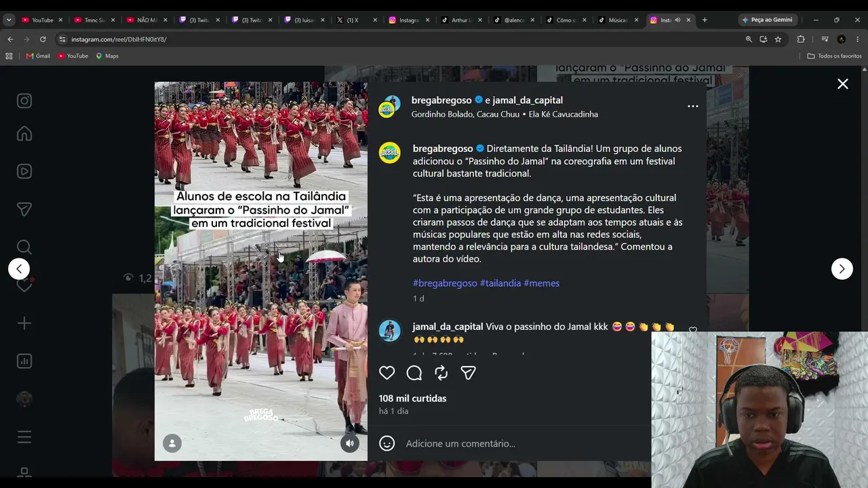Close the reel overlay with the X

[843, 84]
